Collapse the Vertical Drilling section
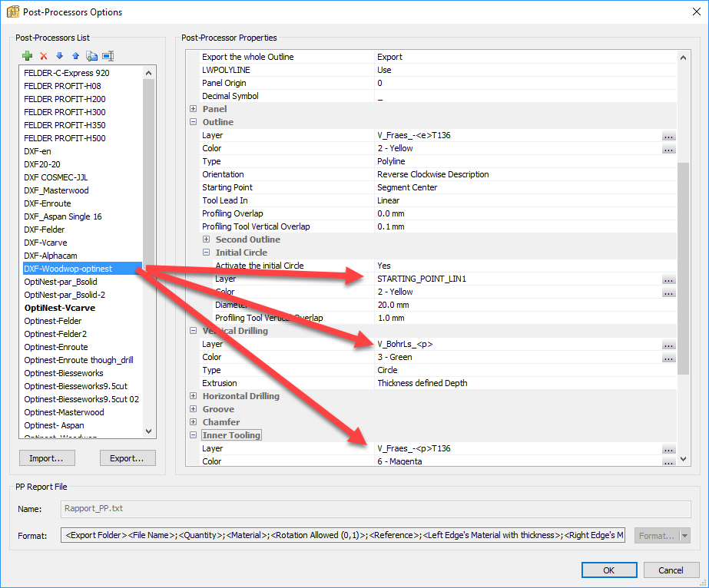The height and width of the screenshot is (588, 709). click(193, 331)
